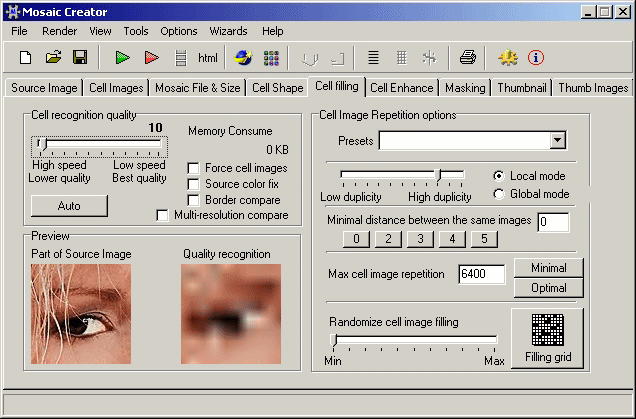The image size is (636, 419).
Task: Open the File menu
Action: click(x=19, y=31)
